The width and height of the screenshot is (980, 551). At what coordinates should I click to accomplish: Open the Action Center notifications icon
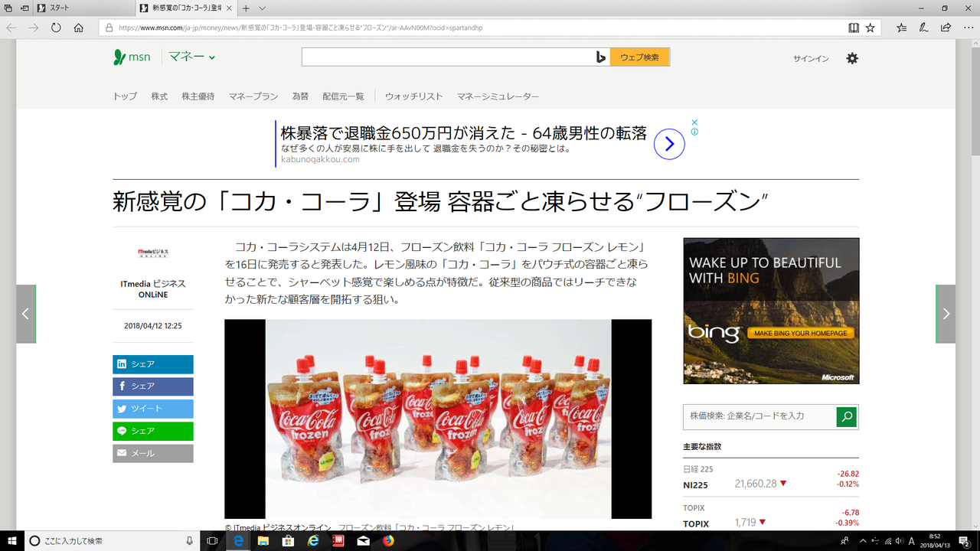[x=964, y=541]
